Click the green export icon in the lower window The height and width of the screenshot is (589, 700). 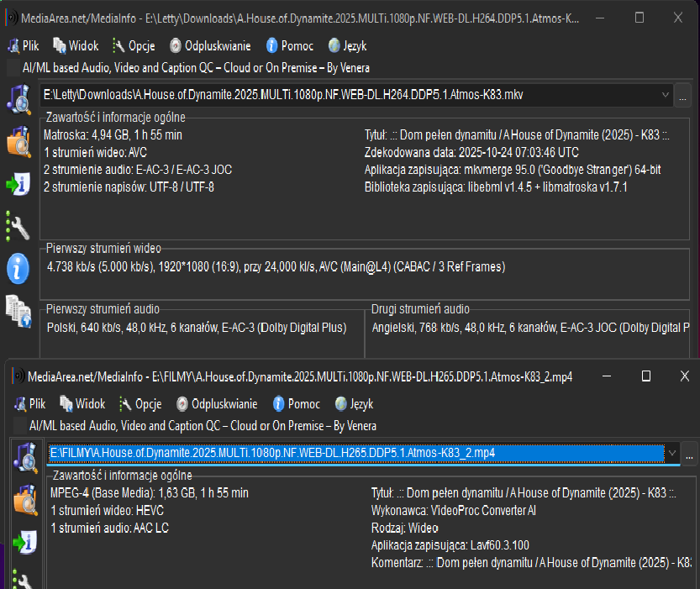(24, 542)
